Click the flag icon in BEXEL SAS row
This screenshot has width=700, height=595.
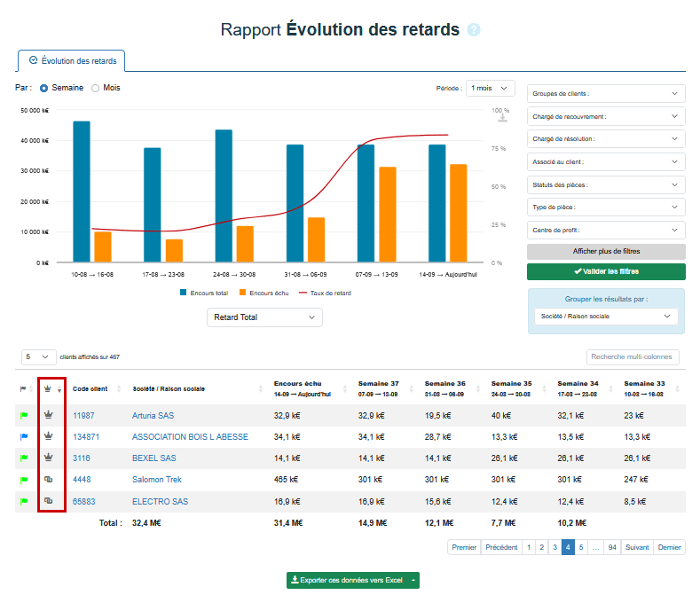(x=24, y=458)
